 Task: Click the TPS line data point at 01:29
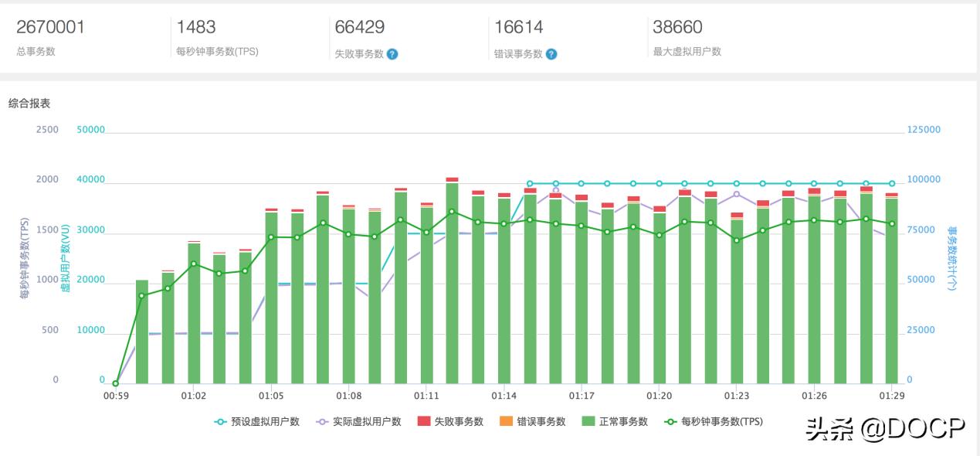click(890, 222)
